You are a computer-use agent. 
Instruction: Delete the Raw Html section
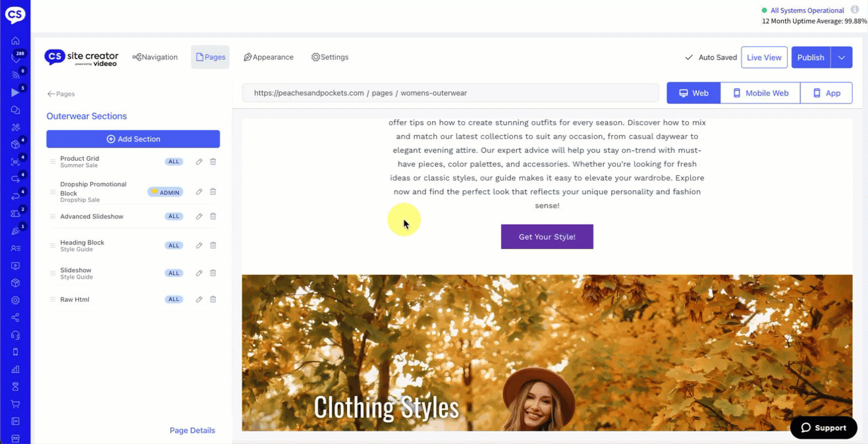tap(213, 300)
